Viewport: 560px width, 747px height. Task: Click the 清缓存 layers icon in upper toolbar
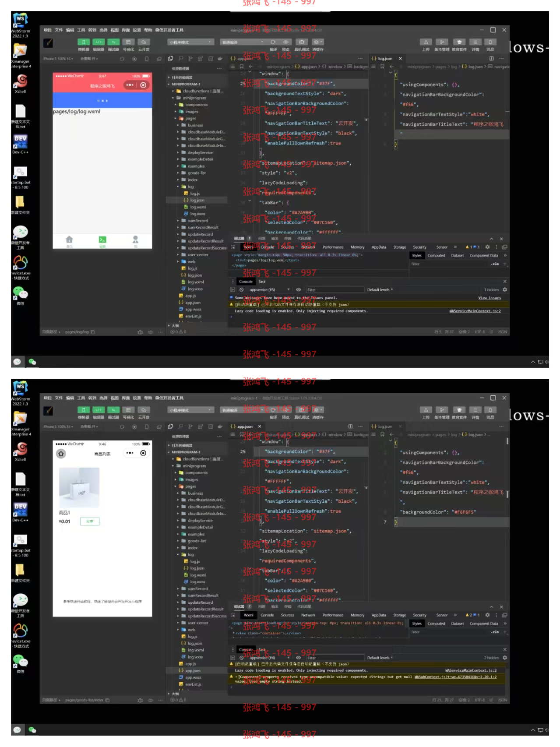(317, 42)
